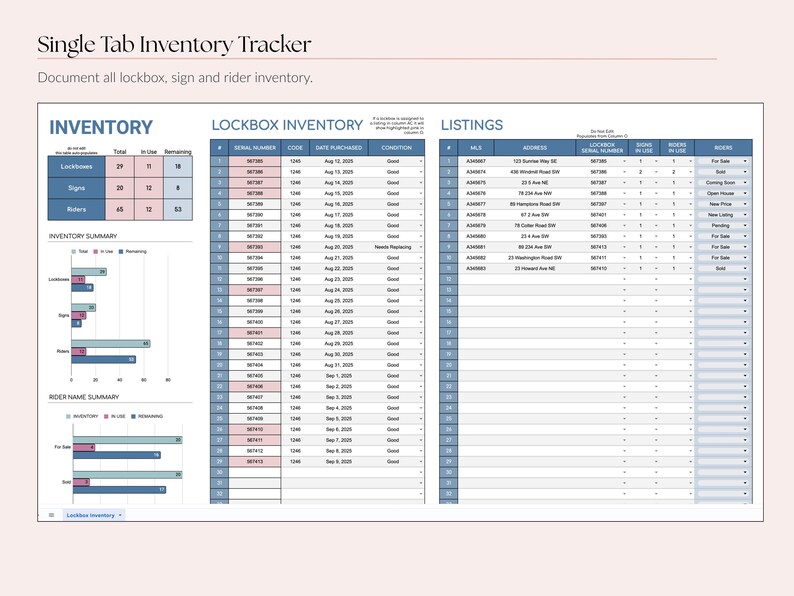Click the LOCKBOX SERIAL NUMBER column header
The image size is (794, 596).
coord(602,148)
